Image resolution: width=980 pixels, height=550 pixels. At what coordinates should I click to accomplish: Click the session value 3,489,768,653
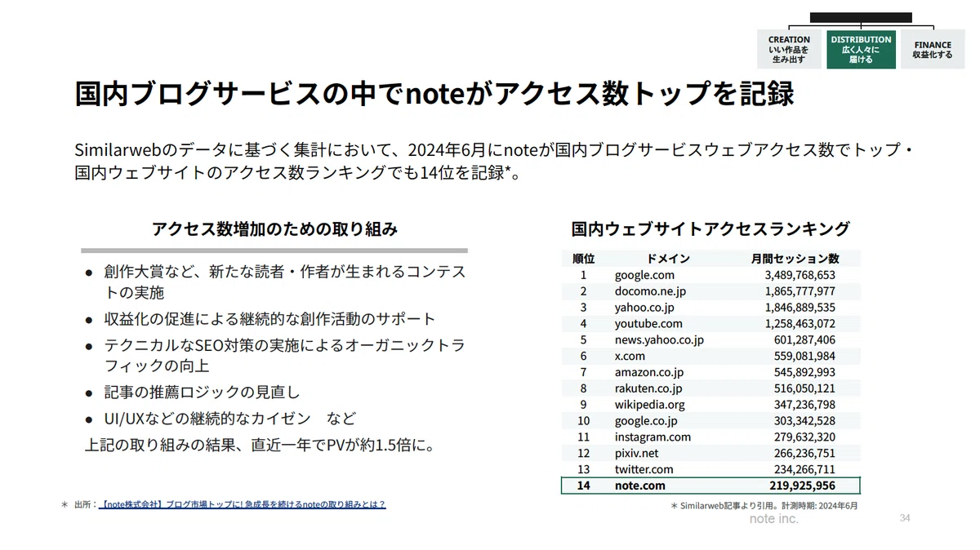800,275
